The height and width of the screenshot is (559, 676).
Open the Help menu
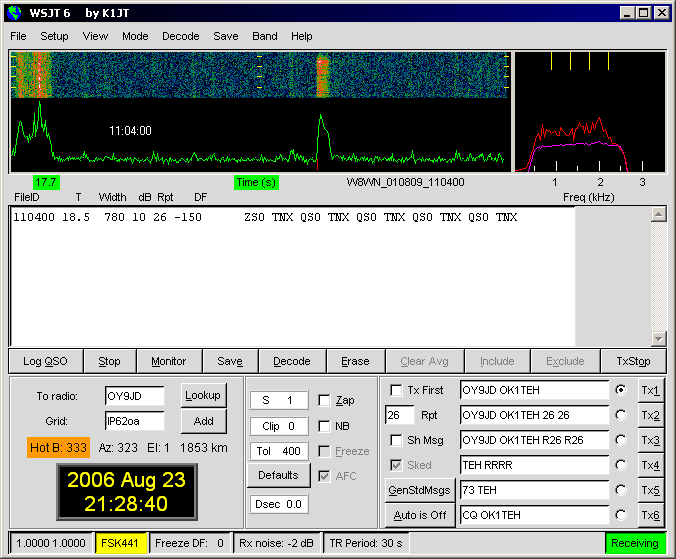301,36
